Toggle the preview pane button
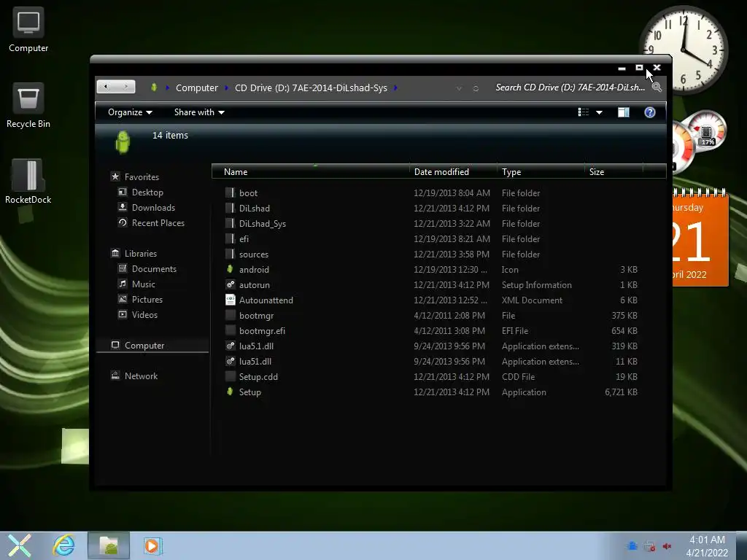This screenshot has width=747, height=560. click(x=623, y=112)
